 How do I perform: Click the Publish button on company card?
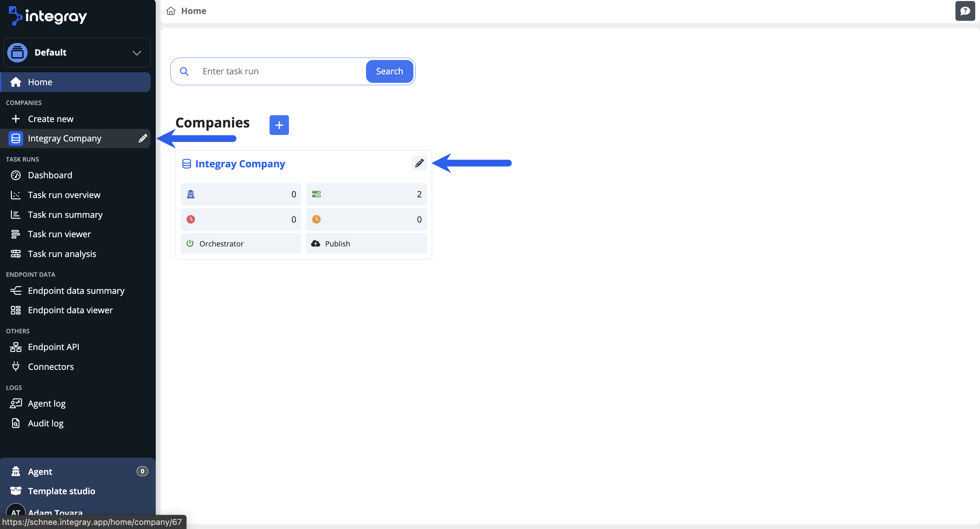click(x=366, y=244)
